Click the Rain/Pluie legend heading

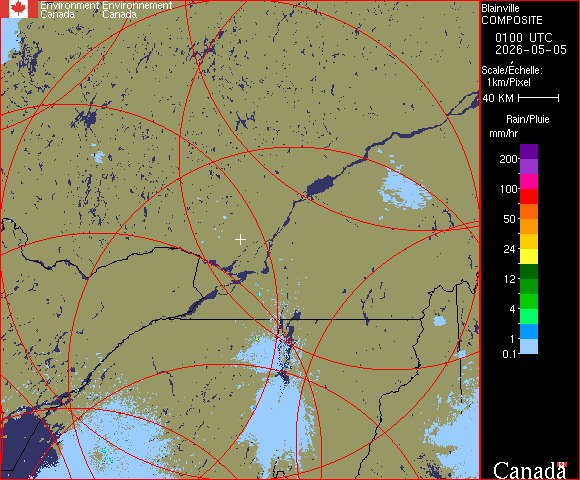tap(527, 119)
